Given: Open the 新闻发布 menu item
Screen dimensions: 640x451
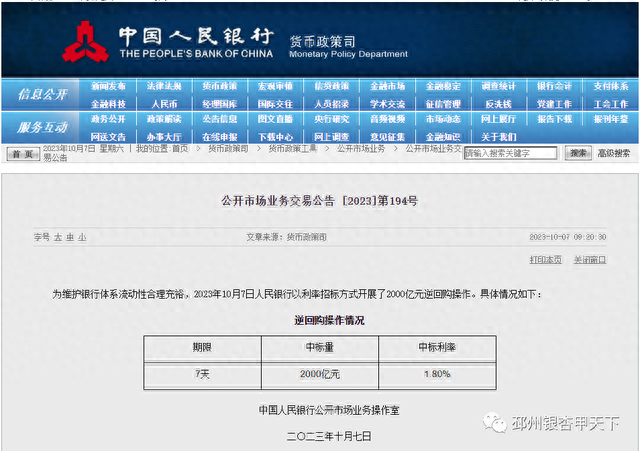Looking at the screenshot, I should tap(108, 86).
